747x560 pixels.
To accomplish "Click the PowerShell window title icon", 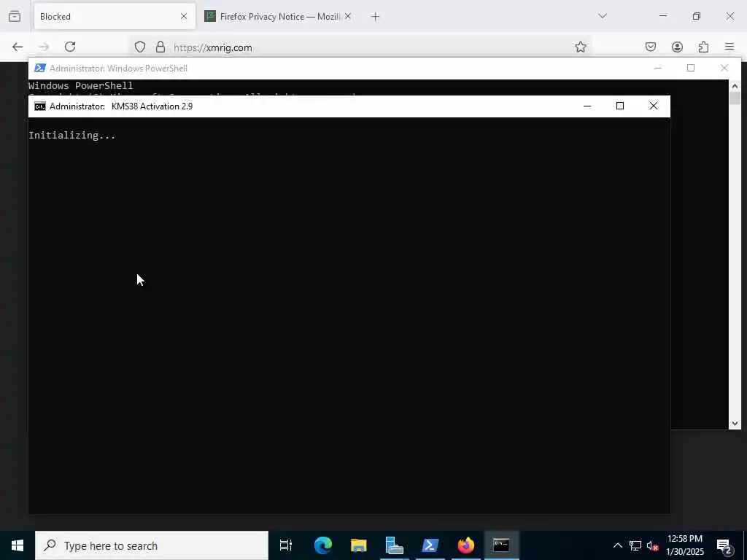I will click(40, 68).
